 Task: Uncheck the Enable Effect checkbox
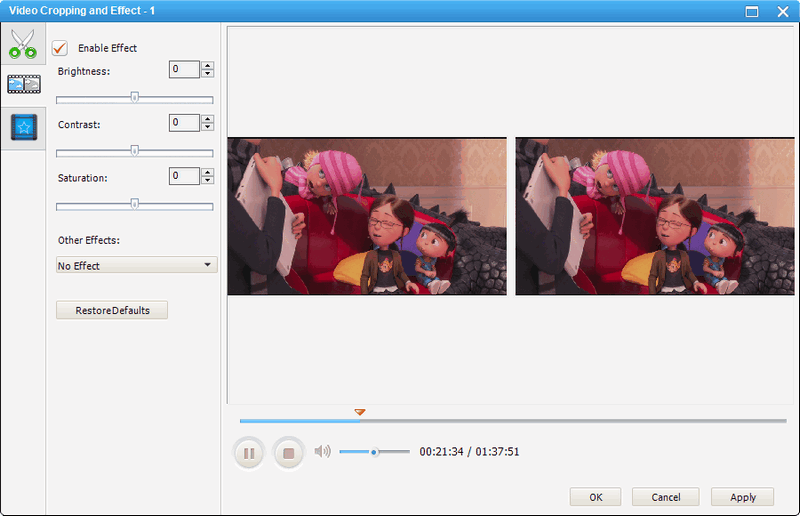point(60,48)
